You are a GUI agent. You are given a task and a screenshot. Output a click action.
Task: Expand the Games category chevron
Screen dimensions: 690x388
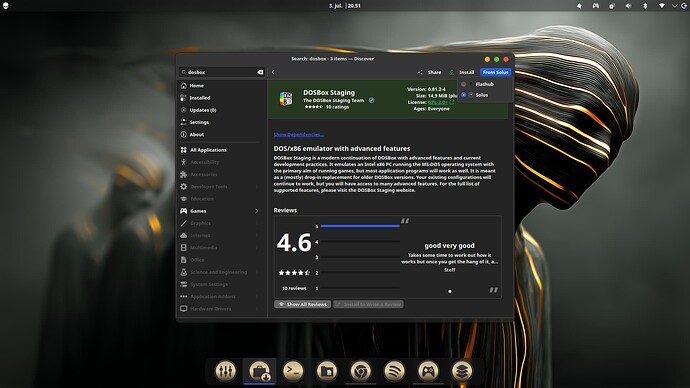pyautogui.click(x=257, y=211)
